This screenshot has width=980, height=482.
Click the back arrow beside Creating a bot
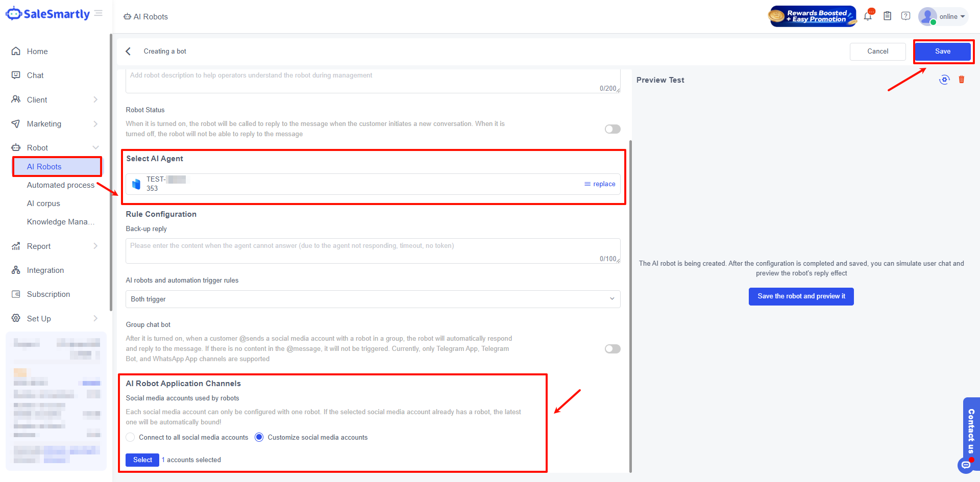129,52
